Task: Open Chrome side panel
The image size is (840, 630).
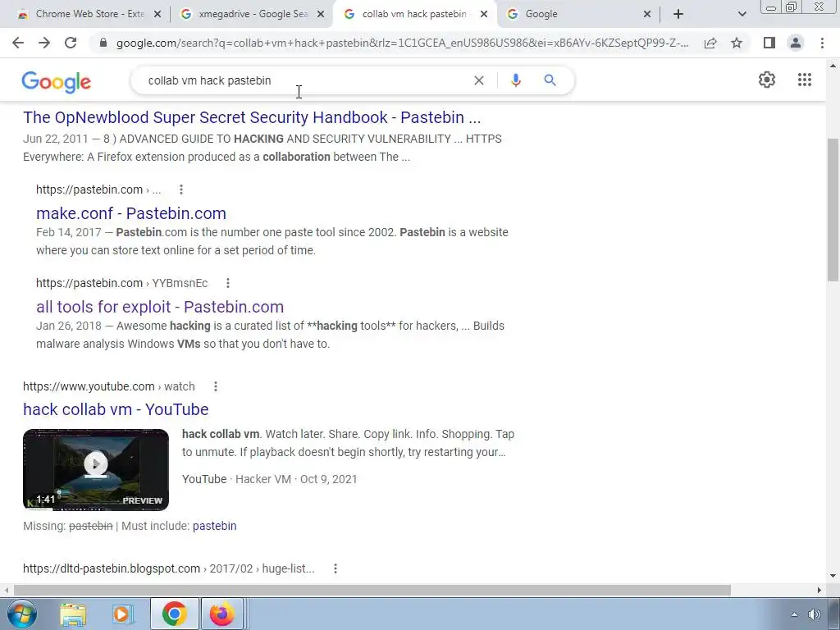Action: coord(769,43)
